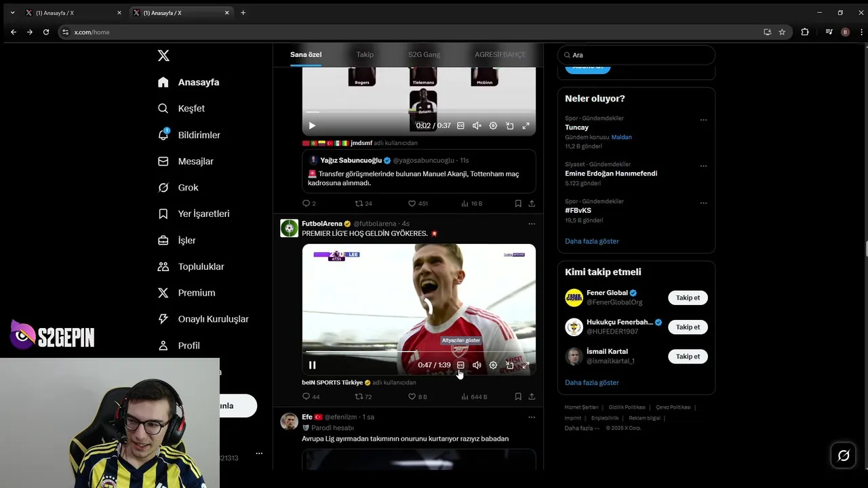Unmute the top video
868x488 pixels.
coord(477,125)
